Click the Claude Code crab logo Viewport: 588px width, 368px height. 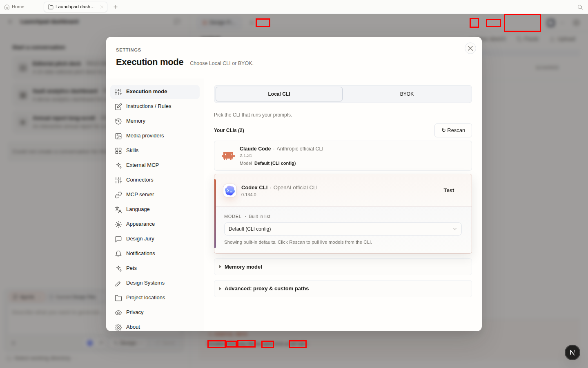[x=228, y=156]
